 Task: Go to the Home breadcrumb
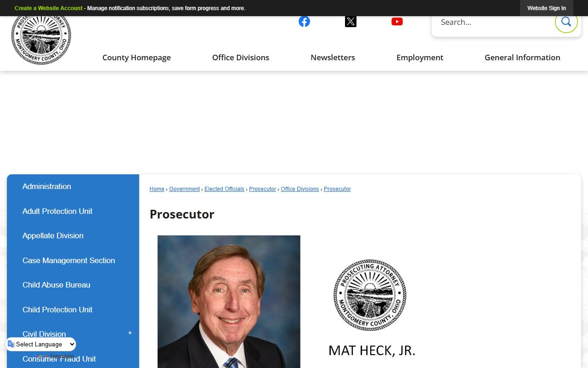[x=157, y=189]
